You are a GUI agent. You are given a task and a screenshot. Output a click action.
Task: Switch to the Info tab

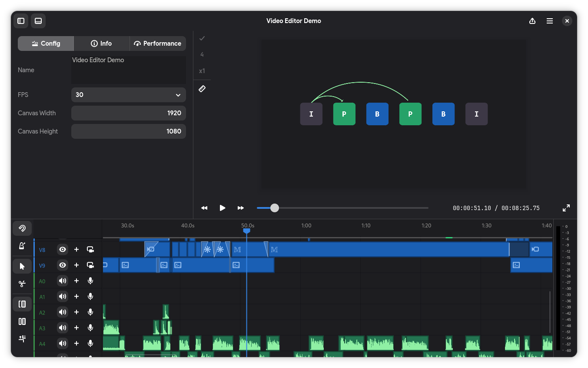101,43
